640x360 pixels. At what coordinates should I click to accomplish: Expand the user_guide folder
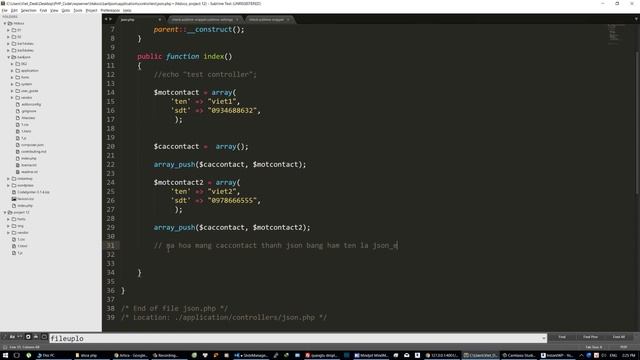coord(12,91)
